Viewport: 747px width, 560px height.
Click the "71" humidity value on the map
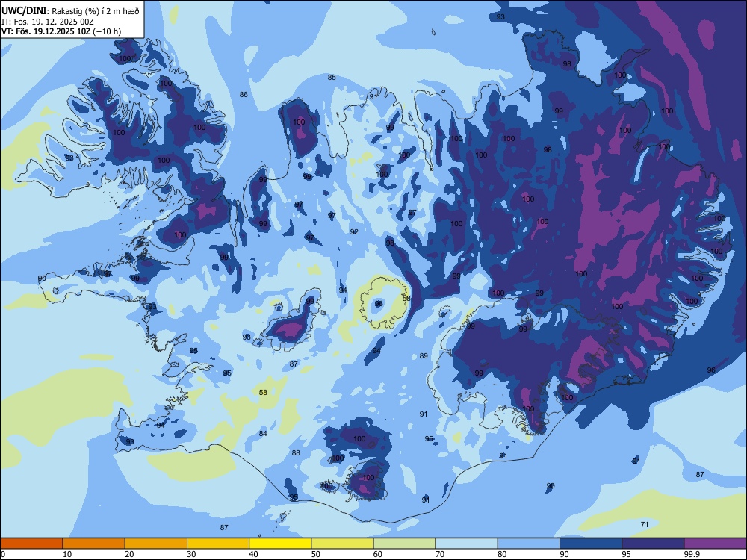pyautogui.click(x=645, y=524)
